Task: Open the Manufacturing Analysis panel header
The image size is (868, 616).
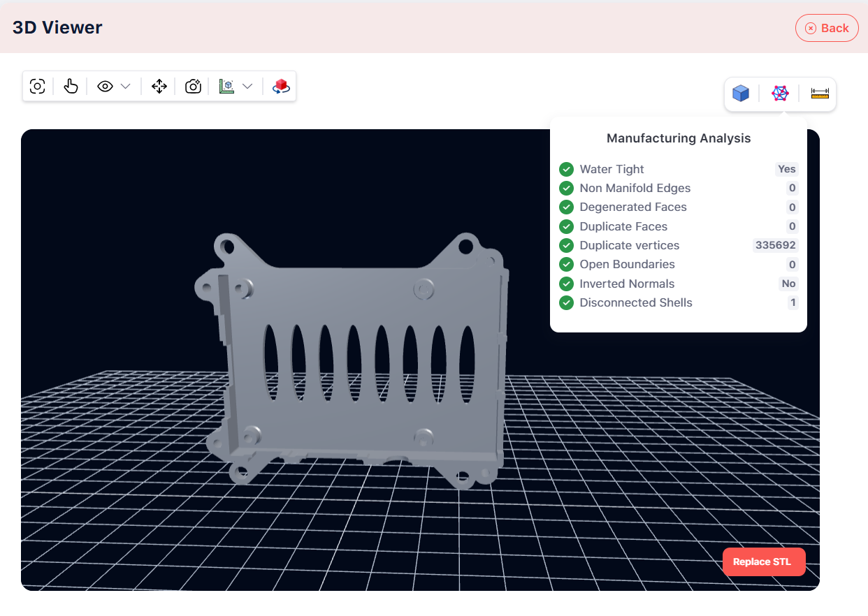Action: tap(678, 138)
